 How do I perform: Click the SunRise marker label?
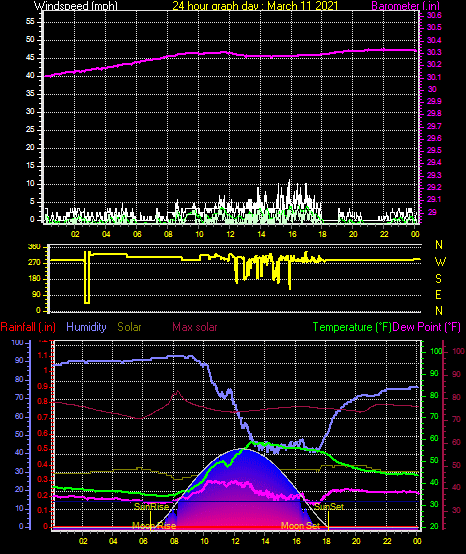tap(152, 507)
